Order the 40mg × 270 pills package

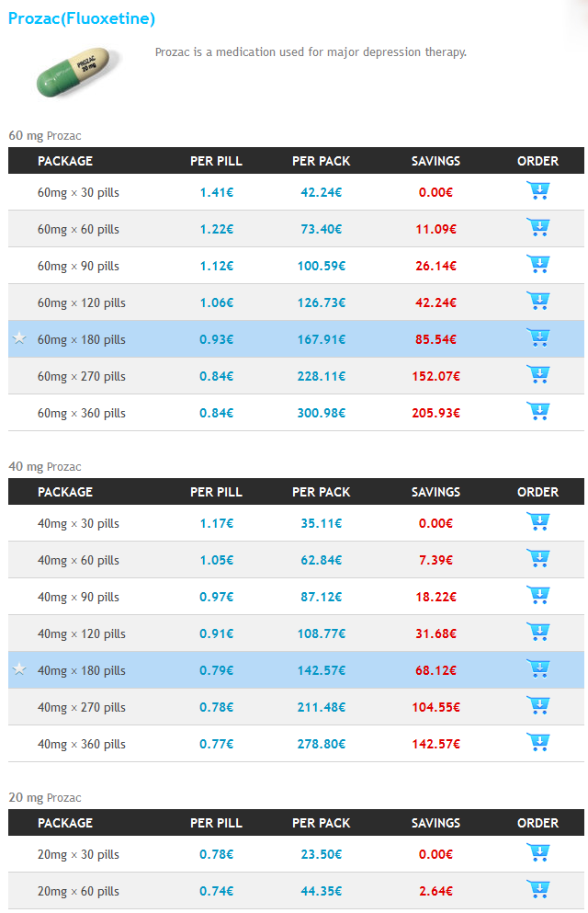[x=538, y=706]
